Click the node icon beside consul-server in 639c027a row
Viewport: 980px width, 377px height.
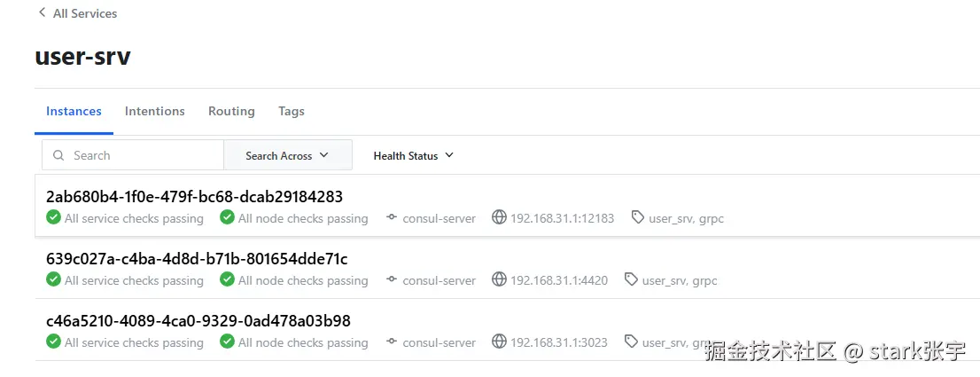pyautogui.click(x=392, y=280)
